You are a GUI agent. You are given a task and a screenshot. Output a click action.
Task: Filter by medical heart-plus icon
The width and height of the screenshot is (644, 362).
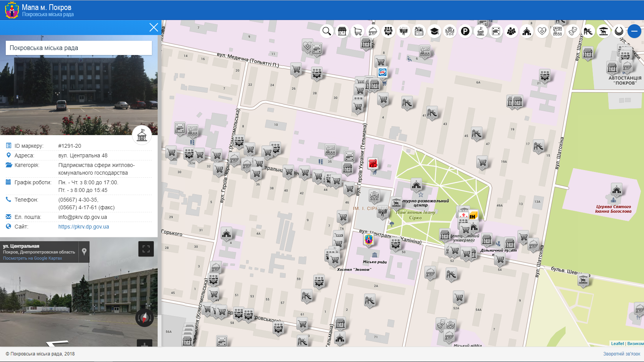pyautogui.click(x=542, y=31)
